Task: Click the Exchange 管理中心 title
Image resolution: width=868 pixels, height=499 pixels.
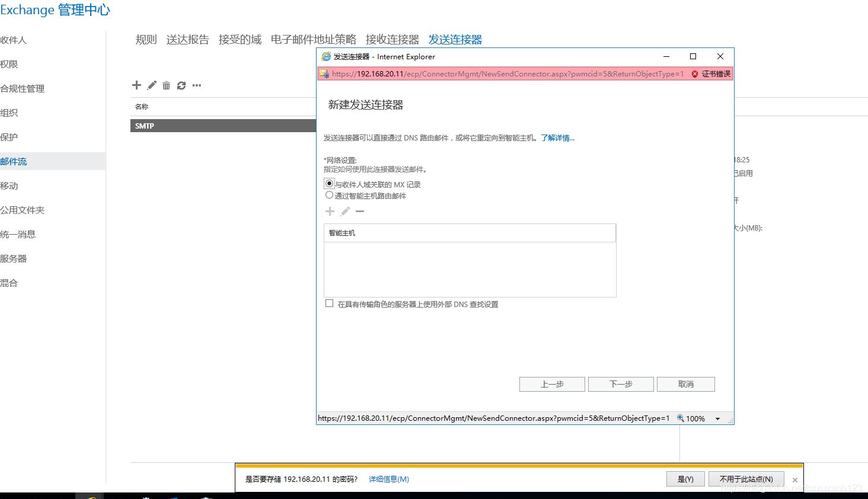Action: point(55,10)
